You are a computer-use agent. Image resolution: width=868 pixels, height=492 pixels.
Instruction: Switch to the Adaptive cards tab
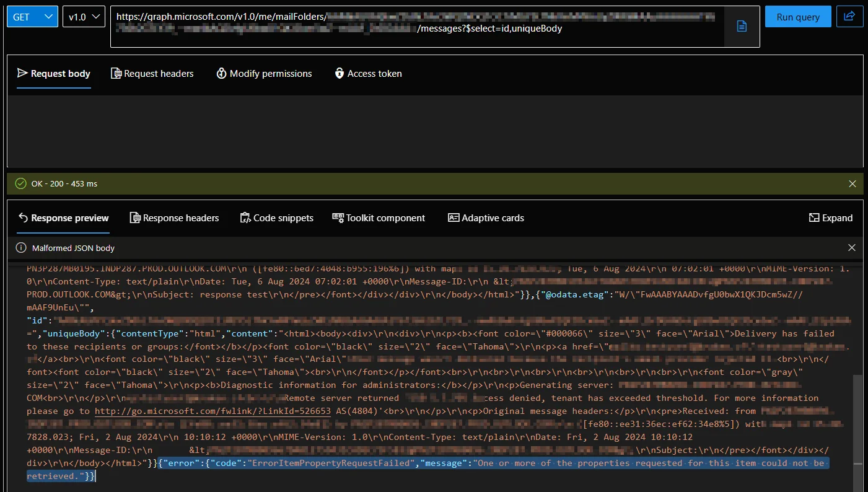point(486,218)
